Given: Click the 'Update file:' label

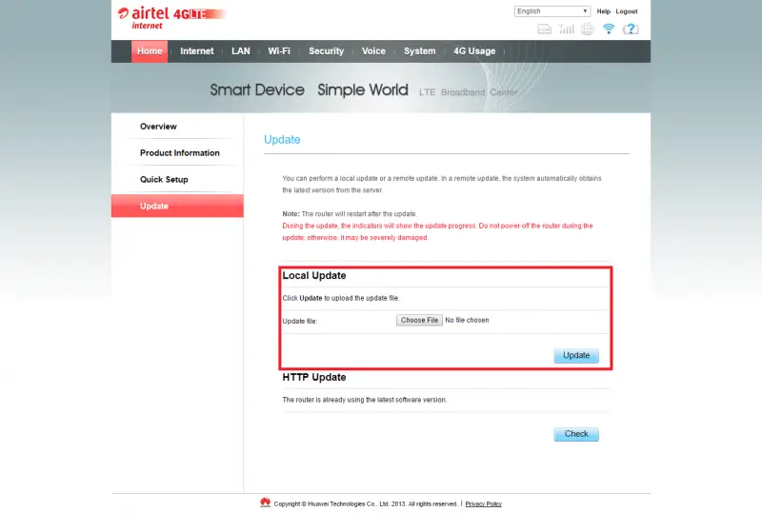Looking at the screenshot, I should 299,322.
